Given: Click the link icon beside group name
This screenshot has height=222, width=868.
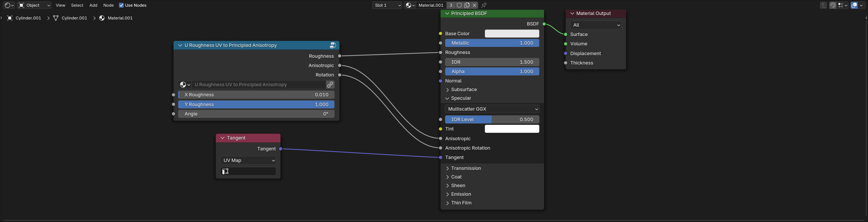Looking at the screenshot, I should (330, 85).
